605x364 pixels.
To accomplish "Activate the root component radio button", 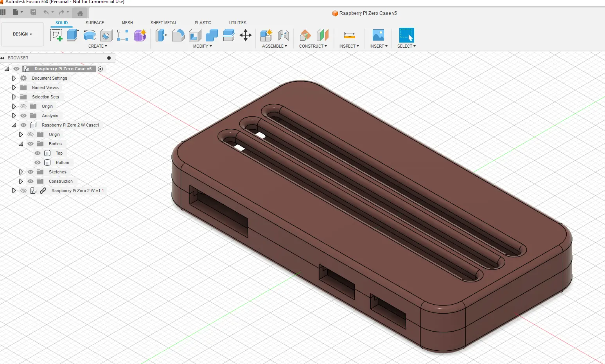I will (101, 69).
